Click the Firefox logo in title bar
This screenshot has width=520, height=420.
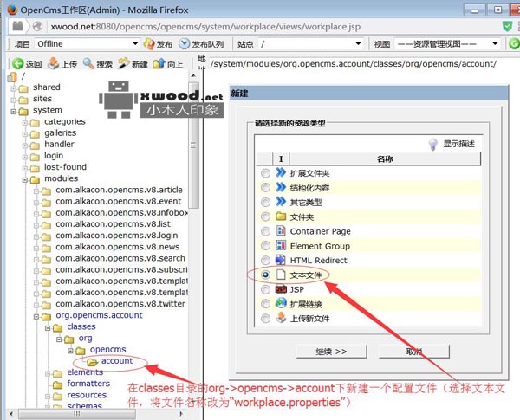tap(12, 10)
